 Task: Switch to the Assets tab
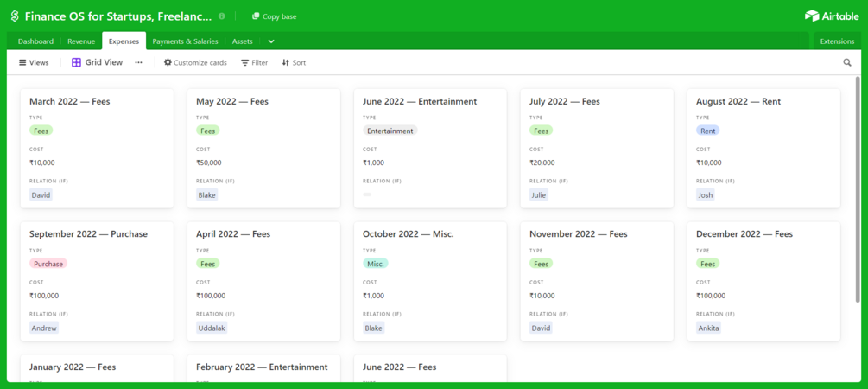[243, 41]
